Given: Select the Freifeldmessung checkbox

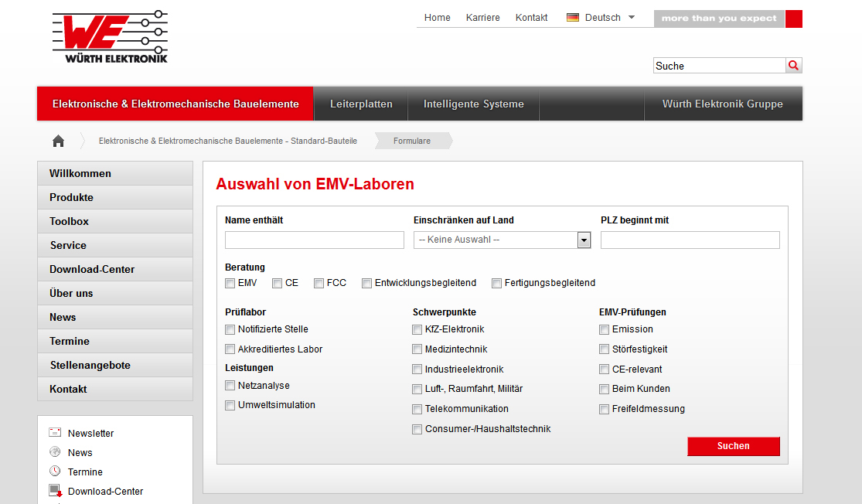Looking at the screenshot, I should point(604,410).
